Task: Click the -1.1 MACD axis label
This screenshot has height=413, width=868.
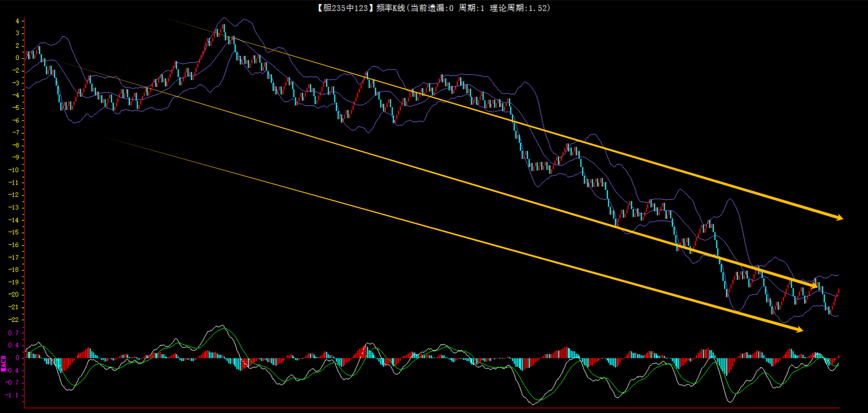Action: point(13,395)
